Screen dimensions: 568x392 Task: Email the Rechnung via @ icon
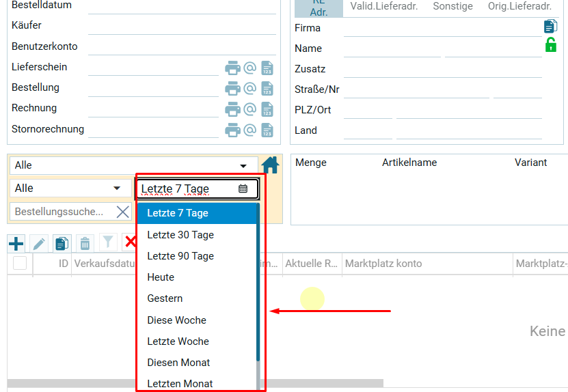click(x=249, y=109)
